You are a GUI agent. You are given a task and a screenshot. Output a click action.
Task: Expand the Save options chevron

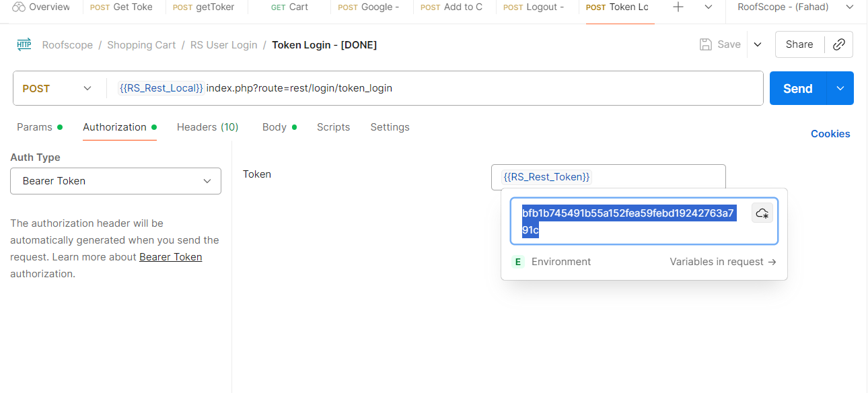[758, 44]
